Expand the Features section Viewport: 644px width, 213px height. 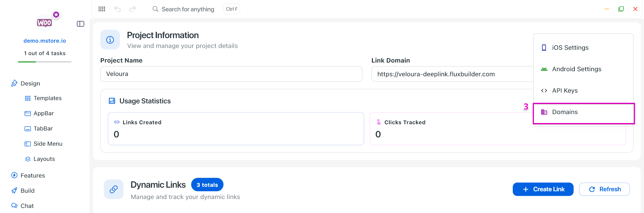(33, 175)
